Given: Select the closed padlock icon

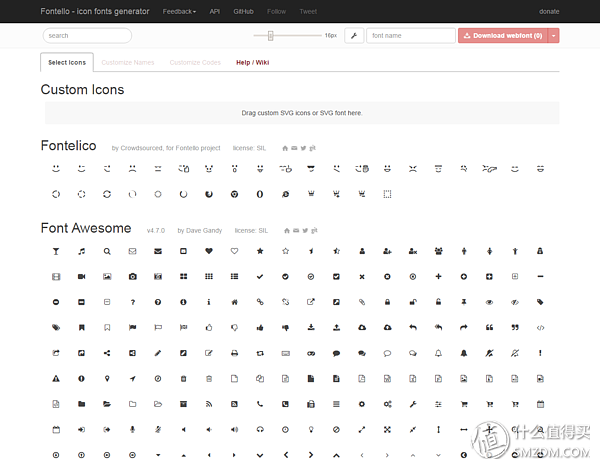Looking at the screenshot, I should click(387, 302).
